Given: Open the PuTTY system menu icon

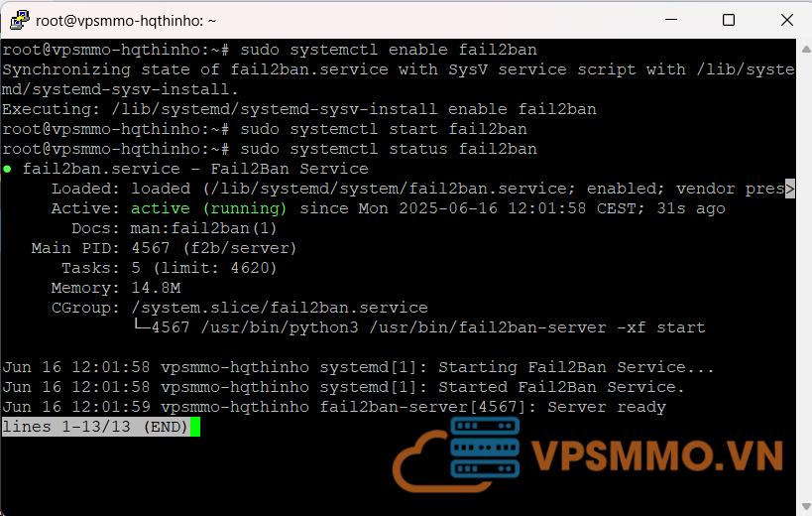Looking at the screenshot, I should tap(19, 20).
